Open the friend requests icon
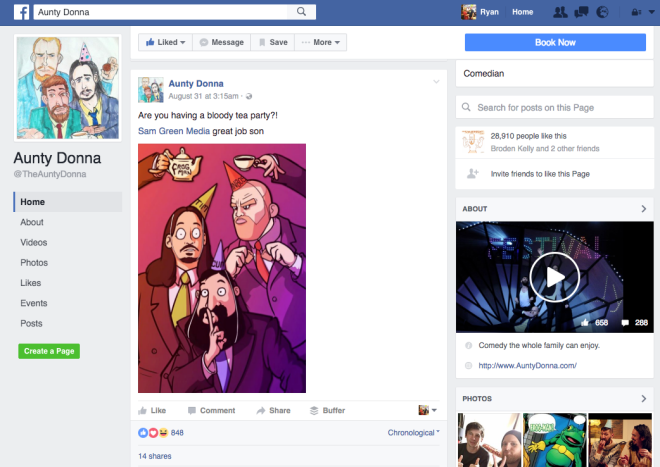This screenshot has width=660, height=467. (560, 12)
